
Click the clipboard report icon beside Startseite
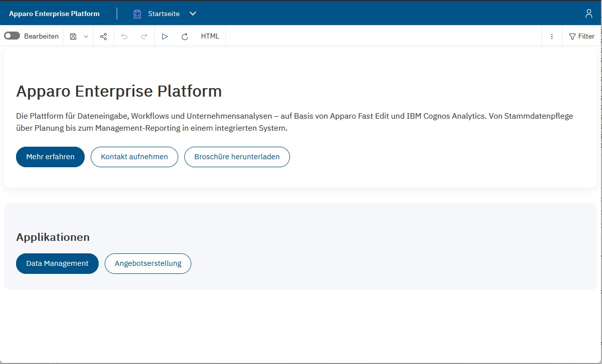coord(137,14)
